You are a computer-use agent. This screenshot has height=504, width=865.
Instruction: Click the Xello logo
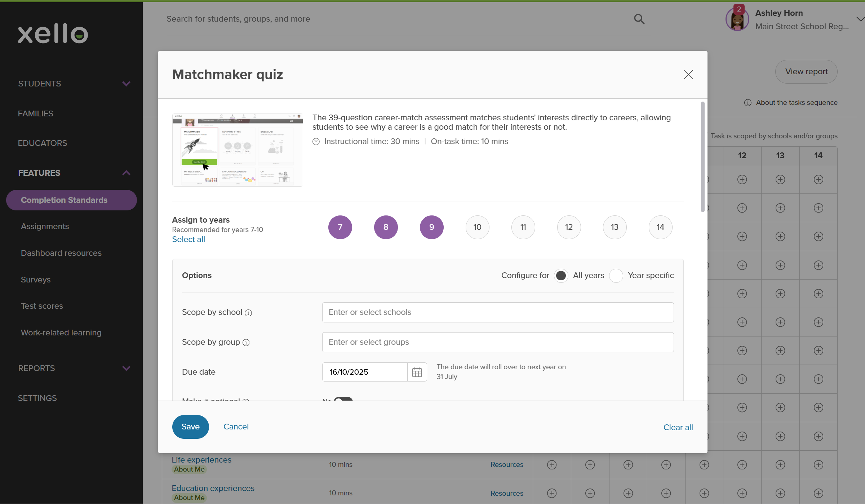coord(53,34)
